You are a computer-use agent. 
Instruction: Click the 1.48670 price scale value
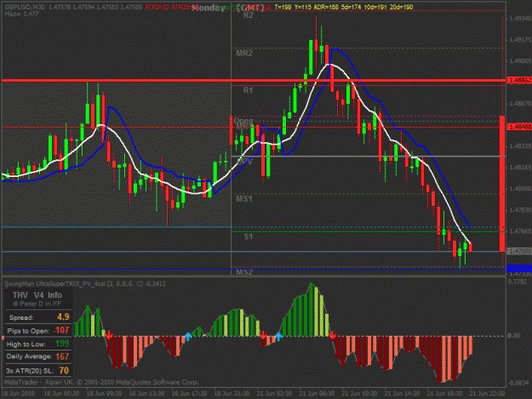[520, 104]
